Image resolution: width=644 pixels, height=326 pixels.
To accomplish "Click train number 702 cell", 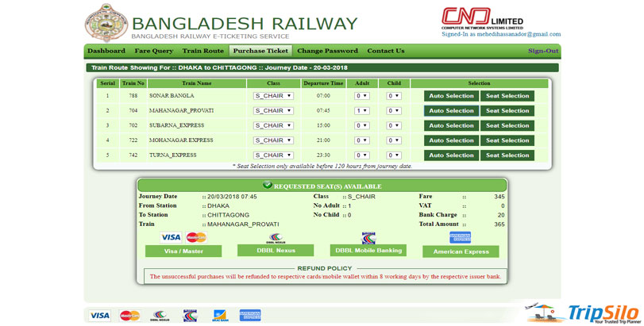I will [x=133, y=125].
